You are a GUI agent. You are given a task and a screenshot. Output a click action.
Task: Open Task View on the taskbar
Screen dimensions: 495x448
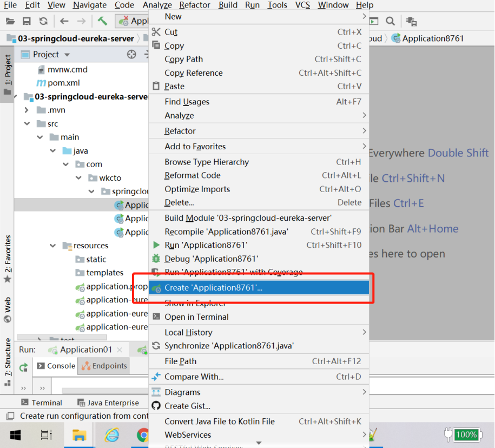click(47, 435)
